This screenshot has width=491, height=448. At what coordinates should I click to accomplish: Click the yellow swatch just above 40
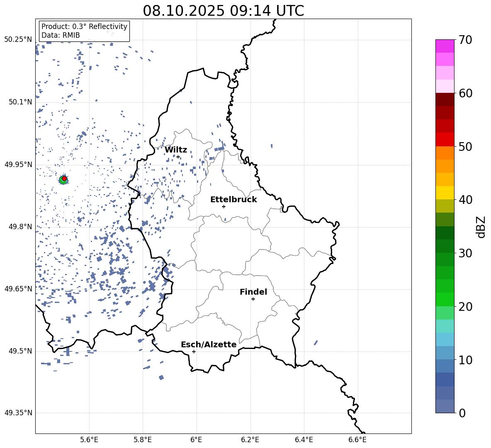(445, 193)
